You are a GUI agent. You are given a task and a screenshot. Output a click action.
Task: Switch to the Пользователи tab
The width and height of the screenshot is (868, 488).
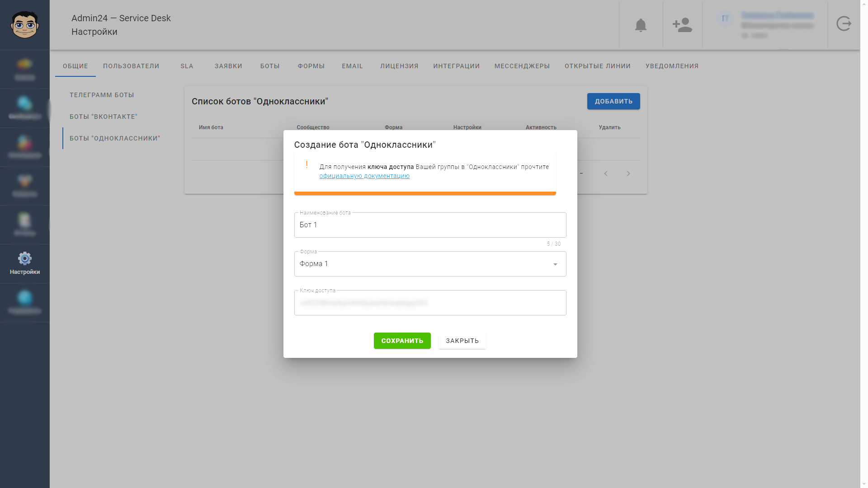click(x=131, y=66)
